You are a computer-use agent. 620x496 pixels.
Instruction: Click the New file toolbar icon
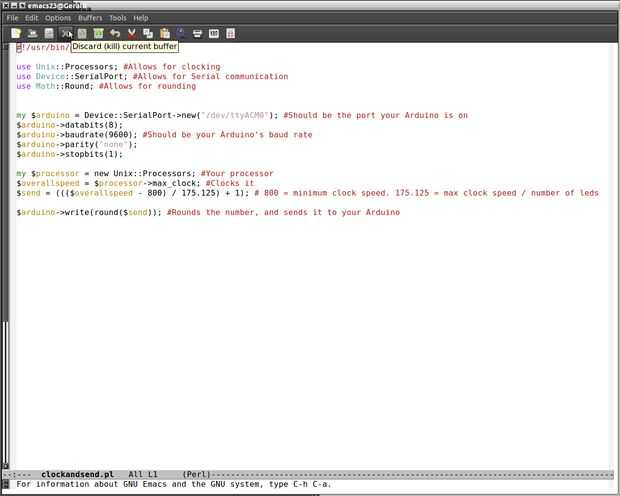point(16,34)
